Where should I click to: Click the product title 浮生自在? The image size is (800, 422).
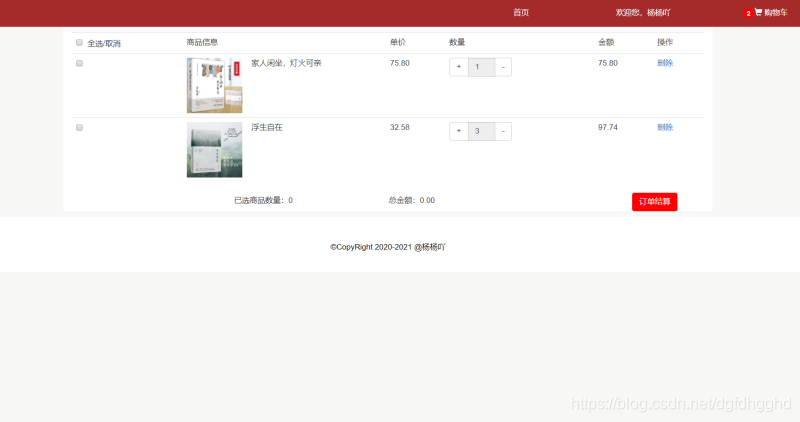tap(266, 127)
